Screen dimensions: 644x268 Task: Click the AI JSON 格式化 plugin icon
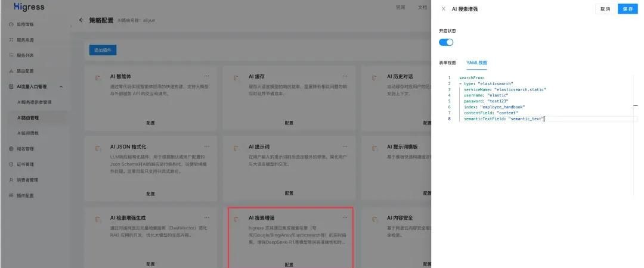click(x=98, y=148)
